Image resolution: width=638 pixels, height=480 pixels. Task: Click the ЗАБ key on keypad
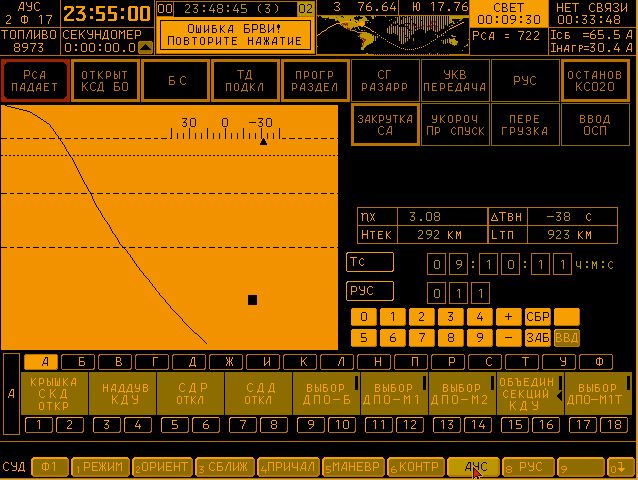pyautogui.click(x=537, y=338)
